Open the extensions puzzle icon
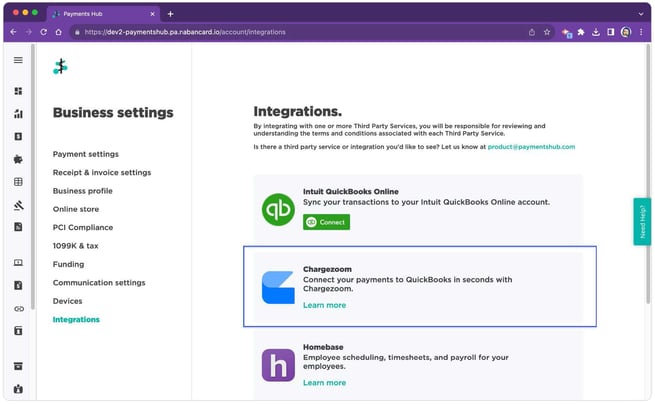The width and height of the screenshot is (655, 404). click(x=581, y=32)
